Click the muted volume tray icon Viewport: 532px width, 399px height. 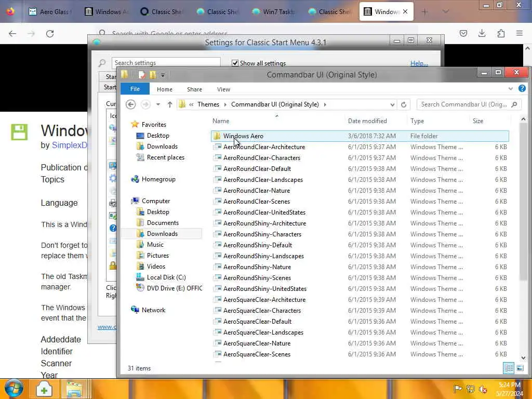pos(483,389)
